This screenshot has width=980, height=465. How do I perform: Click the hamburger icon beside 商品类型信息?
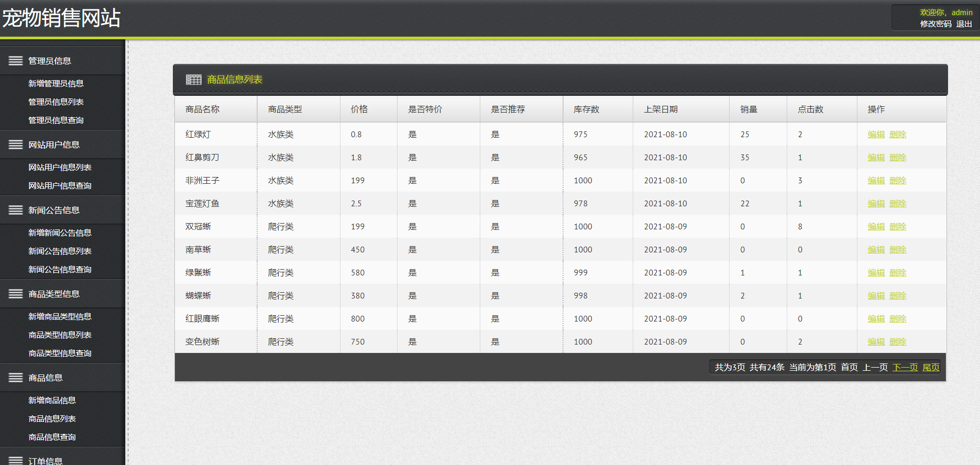[x=16, y=294]
